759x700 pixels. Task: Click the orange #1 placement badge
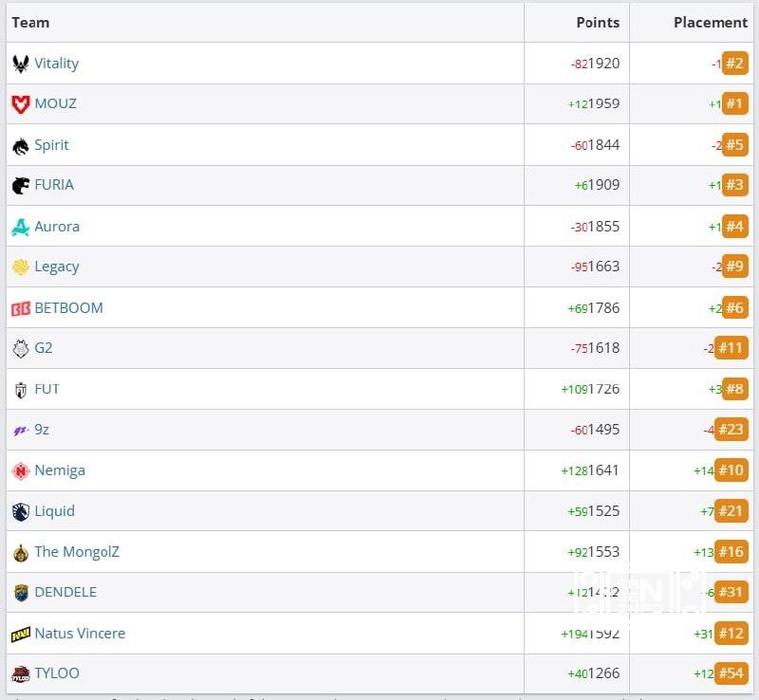734,103
